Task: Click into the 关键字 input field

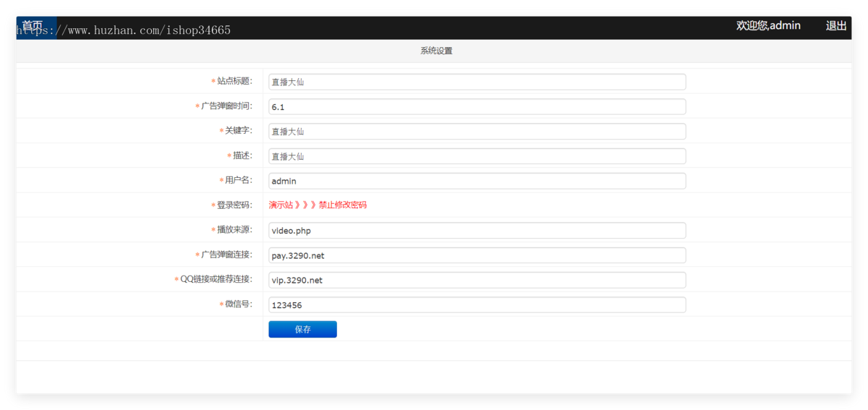Action: point(477,131)
